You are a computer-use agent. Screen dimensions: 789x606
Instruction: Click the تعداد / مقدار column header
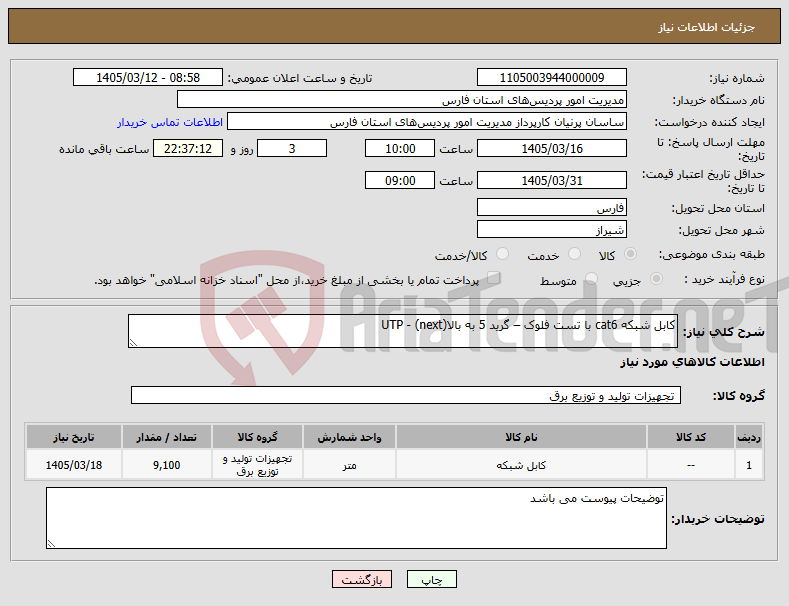point(167,437)
